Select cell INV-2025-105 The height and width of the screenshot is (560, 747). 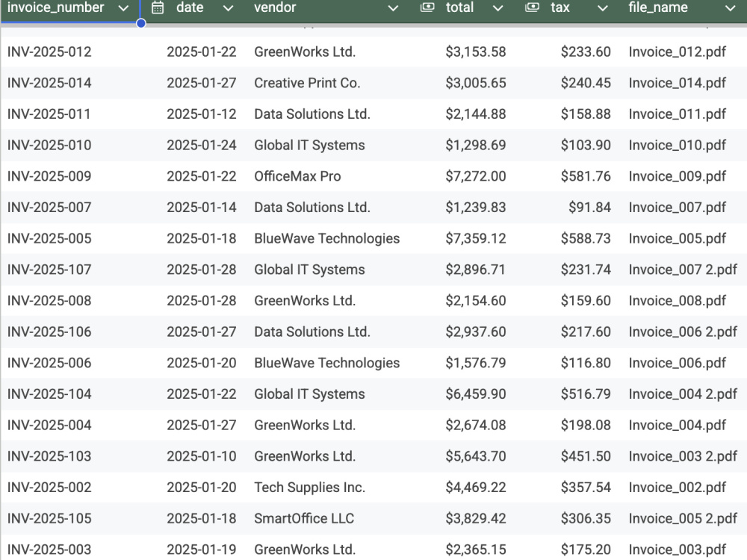tap(49, 518)
